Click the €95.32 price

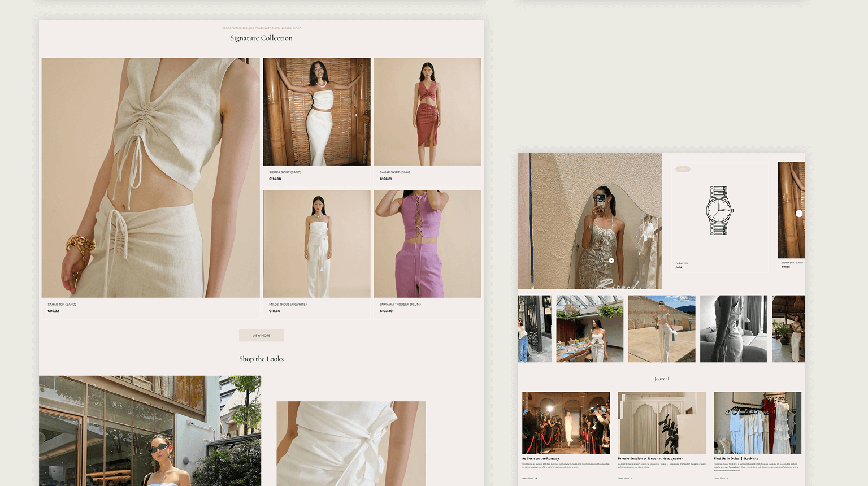[x=53, y=311]
